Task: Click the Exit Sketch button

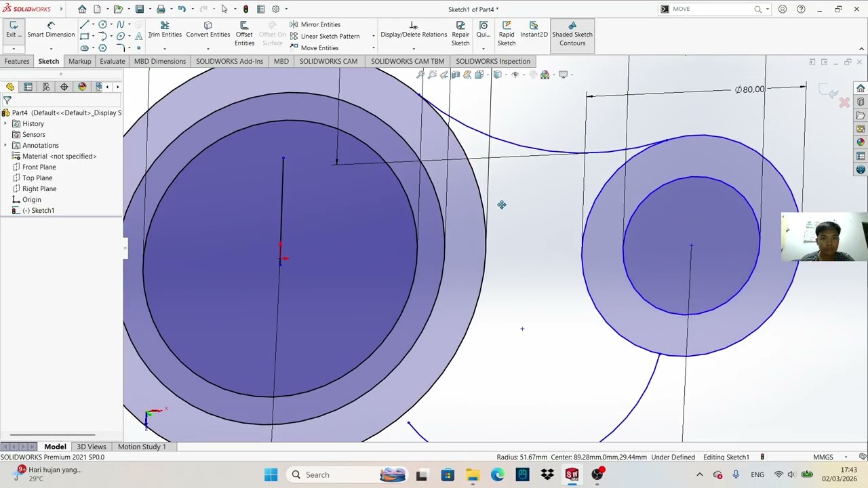Action: tap(13, 30)
